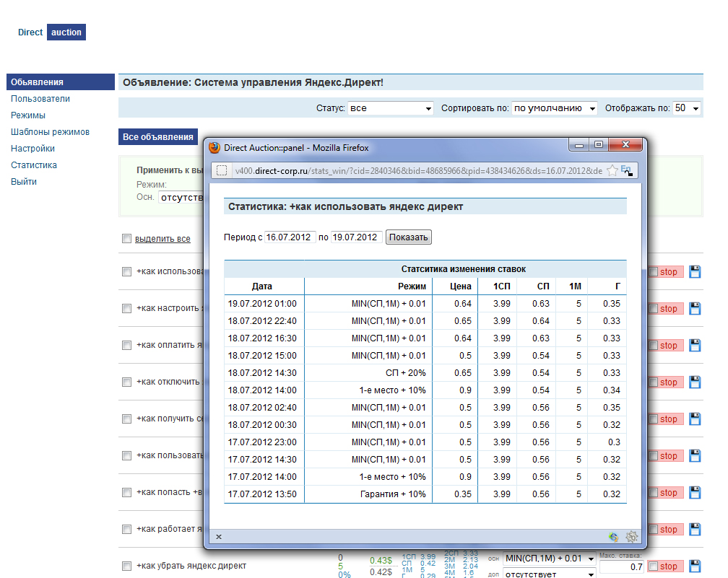Open the 'Статус' dropdown showing 'все'
Viewport: 728px width, 578px height.
(389, 108)
